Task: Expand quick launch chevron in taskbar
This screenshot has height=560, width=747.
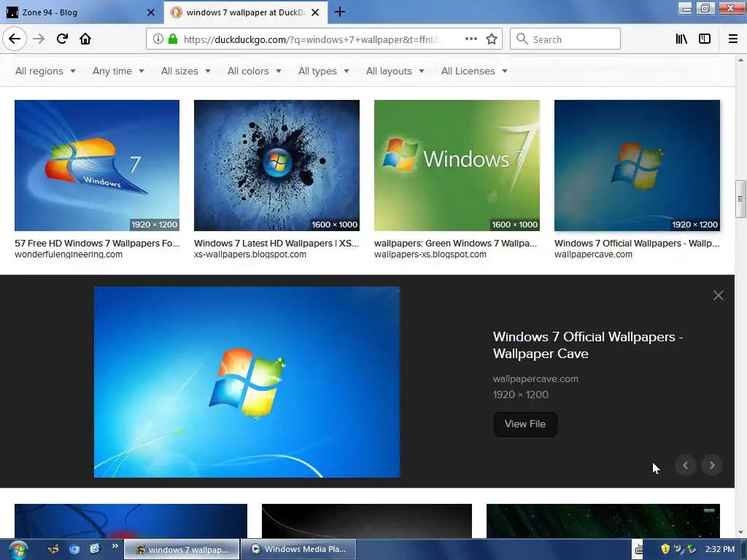Action: click(115, 546)
